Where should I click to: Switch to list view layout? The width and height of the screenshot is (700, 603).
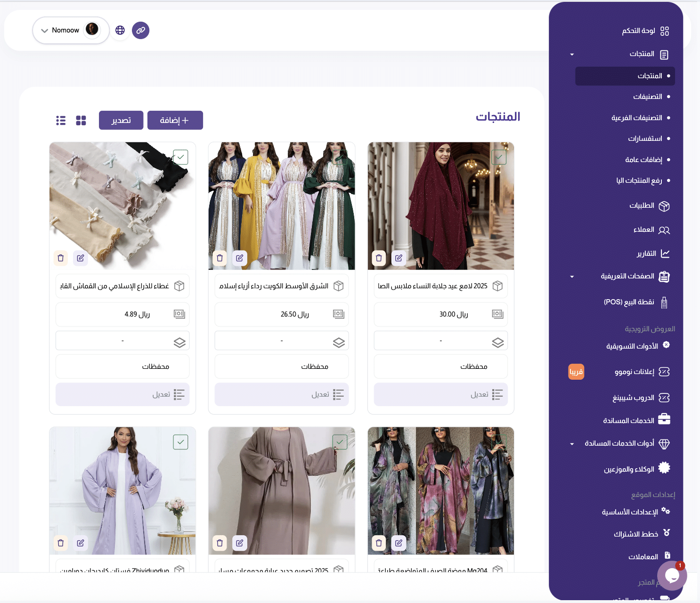[61, 121]
